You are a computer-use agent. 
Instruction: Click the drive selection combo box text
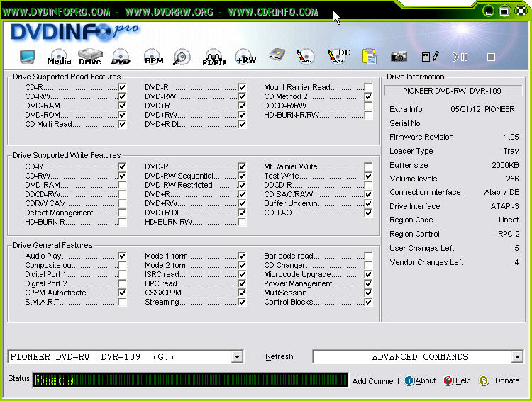pos(92,356)
